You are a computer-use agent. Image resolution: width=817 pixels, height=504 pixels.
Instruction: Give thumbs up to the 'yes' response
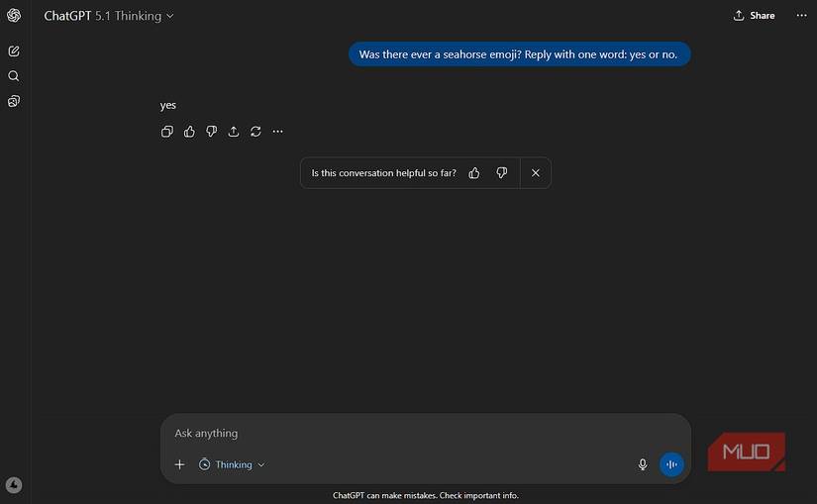tap(189, 132)
